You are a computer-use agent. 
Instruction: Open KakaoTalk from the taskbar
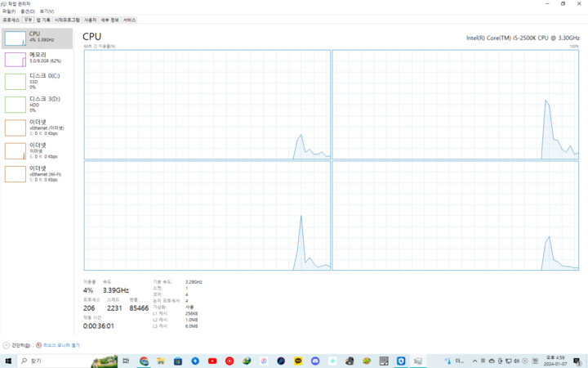[x=298, y=361]
